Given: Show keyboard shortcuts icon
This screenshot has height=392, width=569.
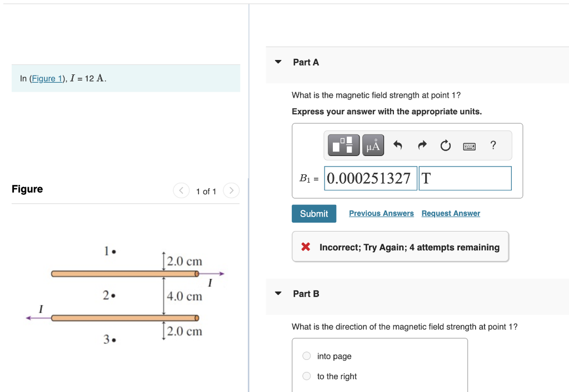Looking at the screenshot, I should (469, 147).
